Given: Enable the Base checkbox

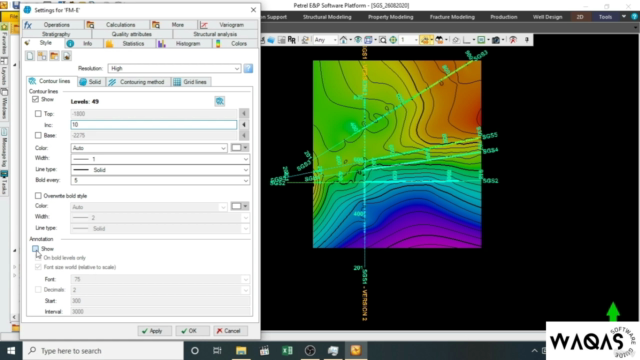Looking at the screenshot, I should pyautogui.click(x=38, y=135).
